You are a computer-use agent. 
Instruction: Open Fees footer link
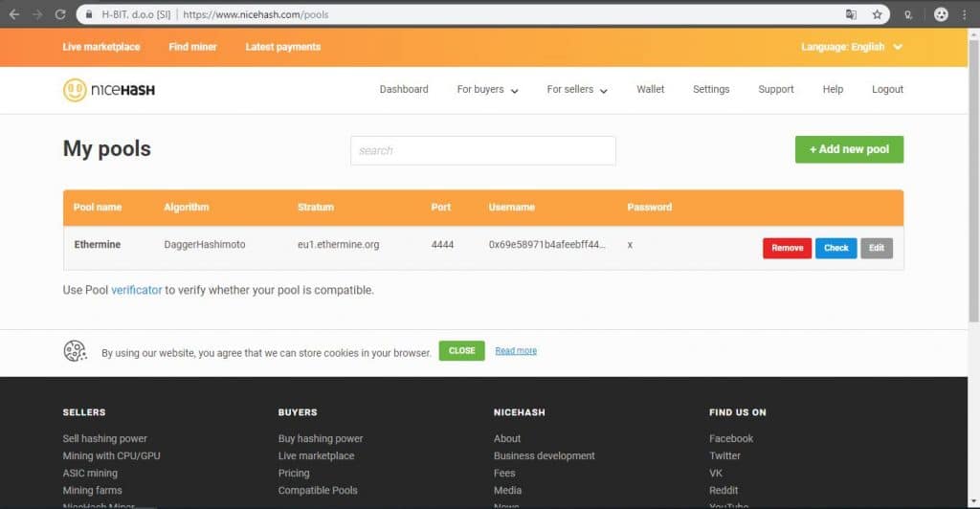504,474
